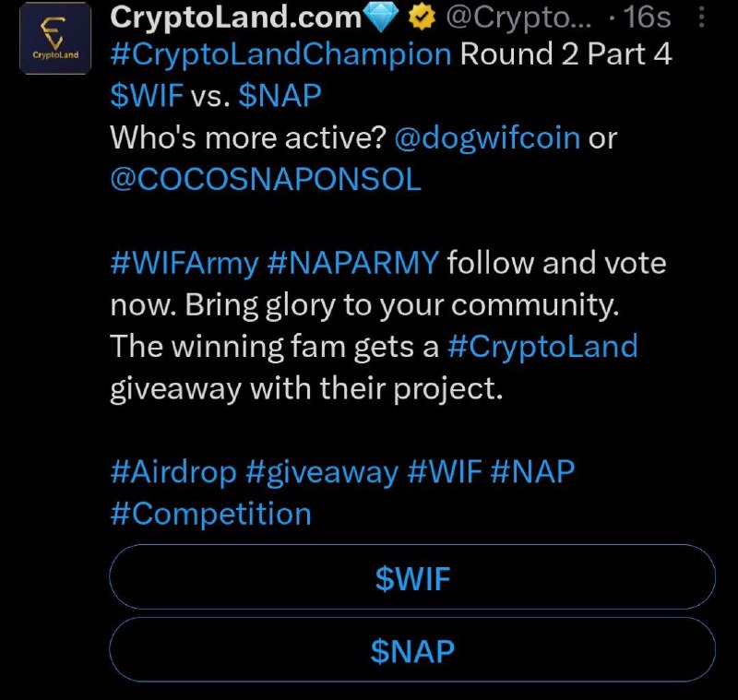This screenshot has width=738, height=700.
Task: Open the #NAPARMY hashtag
Action: pyautogui.click(x=352, y=263)
